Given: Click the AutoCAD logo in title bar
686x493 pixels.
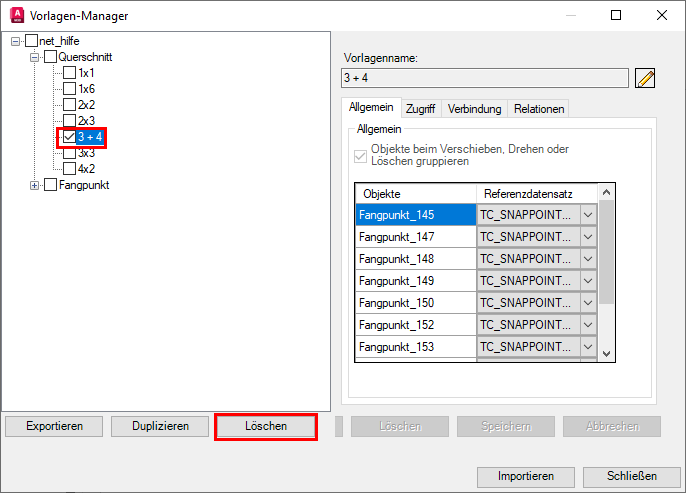Looking at the screenshot, I should point(17,16).
